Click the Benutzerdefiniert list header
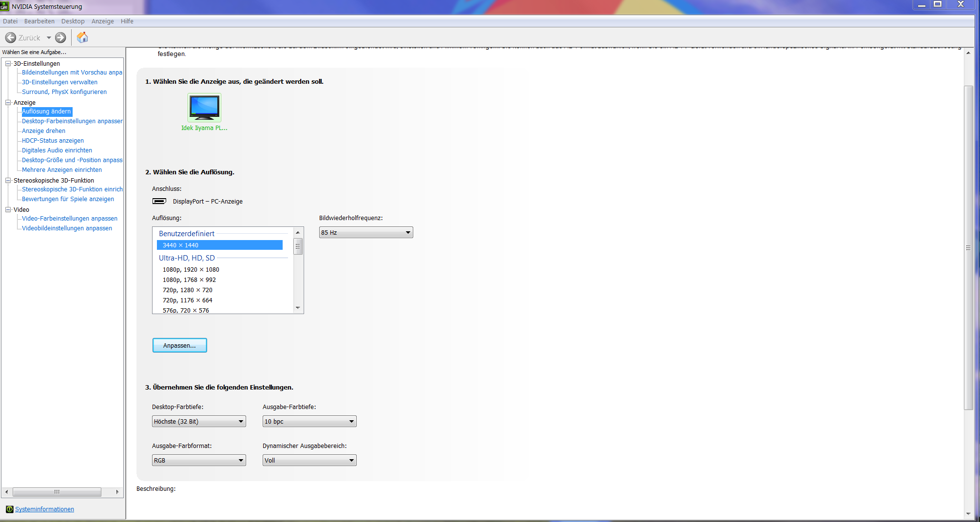The height and width of the screenshot is (522, 980). (187, 234)
